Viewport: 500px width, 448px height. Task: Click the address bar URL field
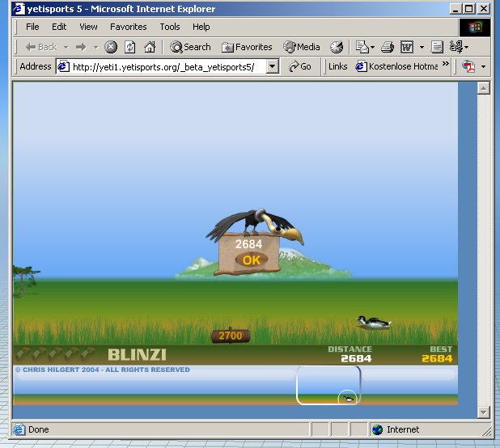[x=168, y=66]
